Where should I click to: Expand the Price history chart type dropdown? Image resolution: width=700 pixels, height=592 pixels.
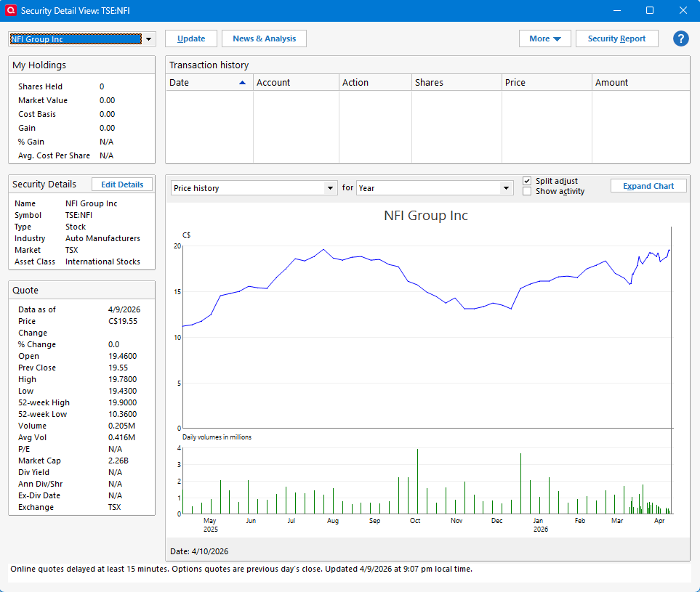click(330, 188)
